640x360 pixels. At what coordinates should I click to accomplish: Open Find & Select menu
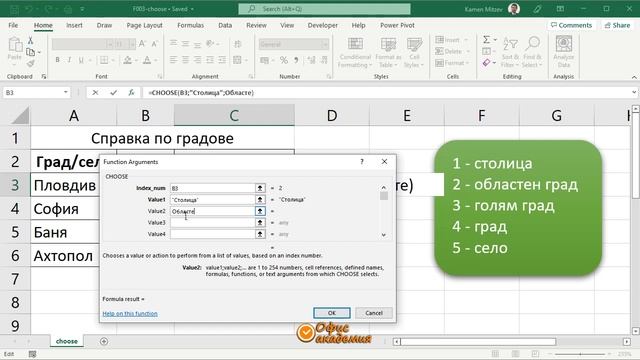(532, 53)
